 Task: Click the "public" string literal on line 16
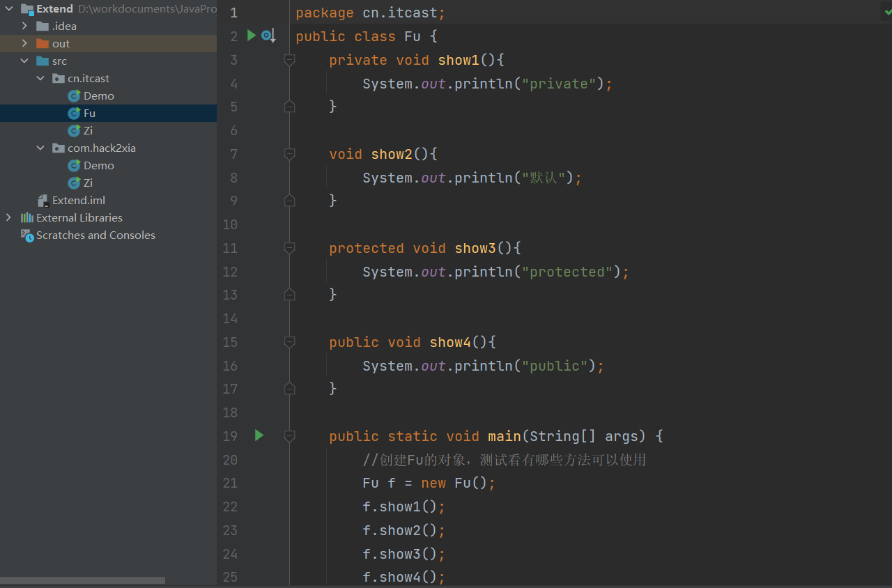(x=555, y=366)
